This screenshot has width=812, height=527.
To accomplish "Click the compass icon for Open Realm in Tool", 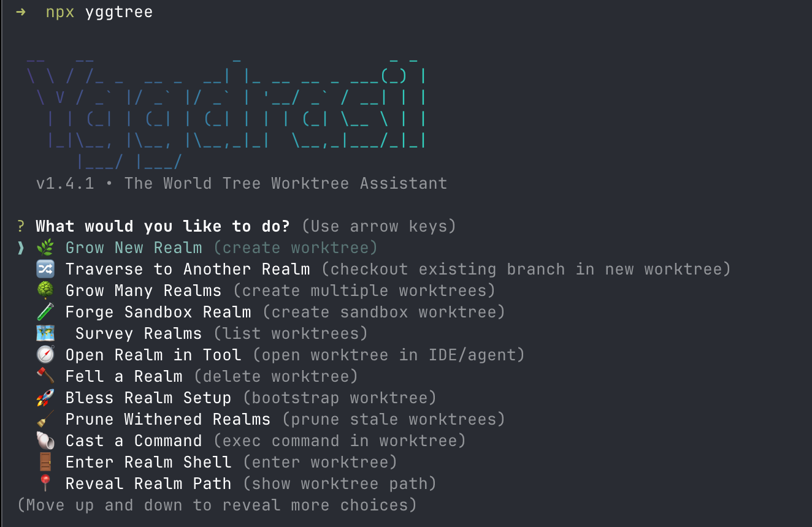I will pyautogui.click(x=45, y=354).
